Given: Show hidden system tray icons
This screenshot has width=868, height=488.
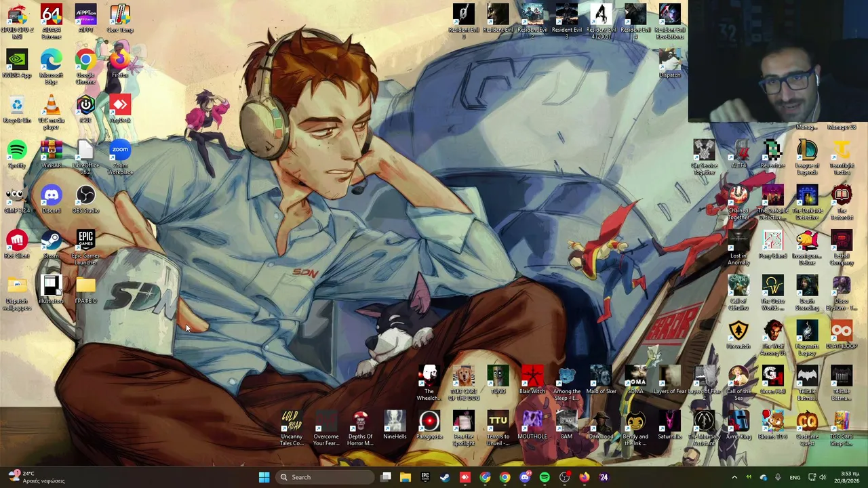Looking at the screenshot, I should 734,477.
